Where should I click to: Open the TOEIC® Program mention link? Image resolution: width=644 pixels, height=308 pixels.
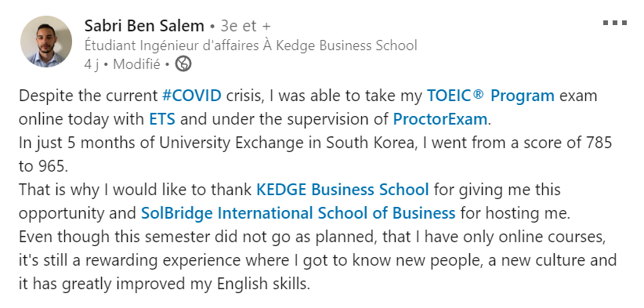[490, 96]
